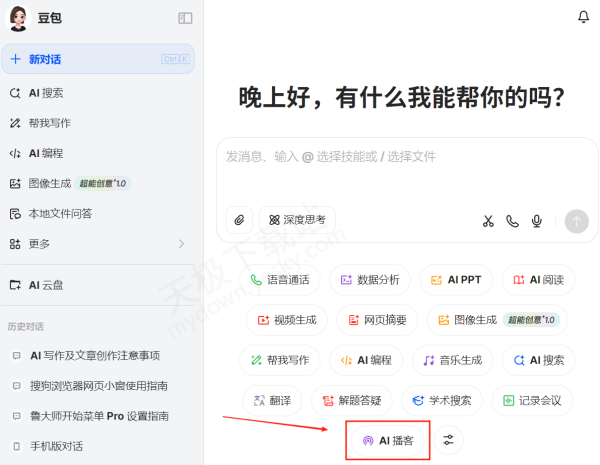This screenshot has width=600, height=465.
Task: Select the 数据分析 skill chip
Action: click(370, 280)
